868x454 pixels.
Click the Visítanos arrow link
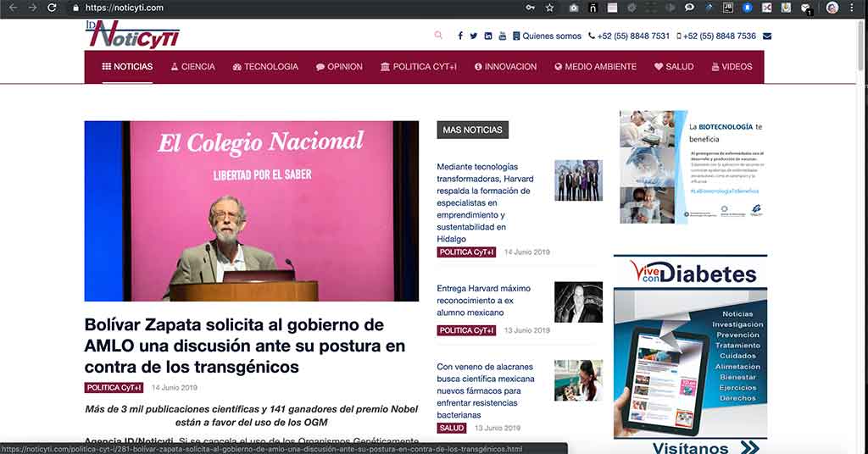coord(705,447)
